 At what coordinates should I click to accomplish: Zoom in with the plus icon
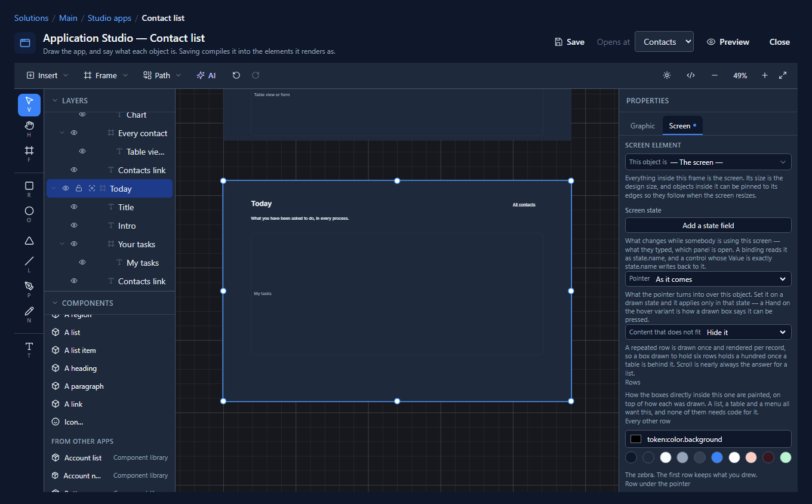tap(765, 75)
